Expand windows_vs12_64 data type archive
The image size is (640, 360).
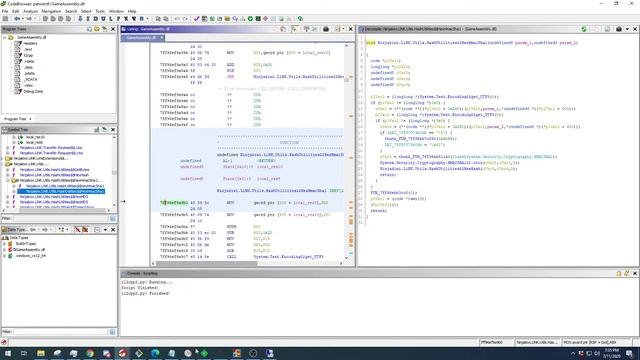point(4,256)
